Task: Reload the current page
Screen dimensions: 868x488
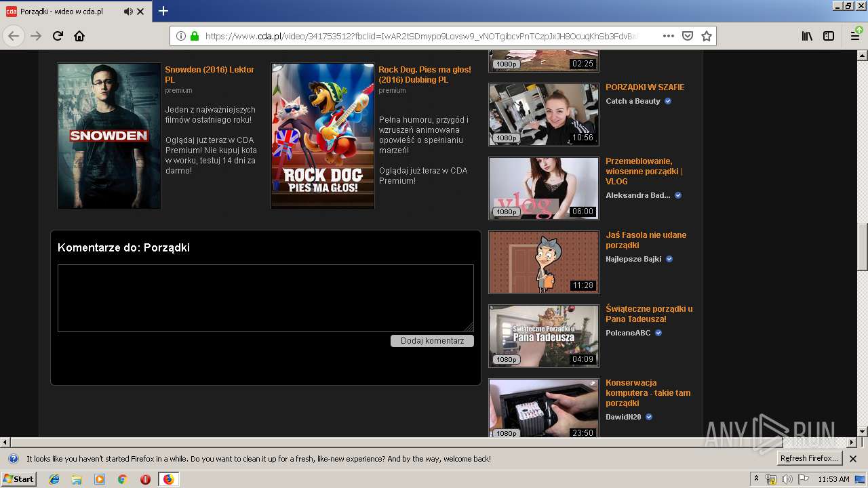Action: coord(58,36)
